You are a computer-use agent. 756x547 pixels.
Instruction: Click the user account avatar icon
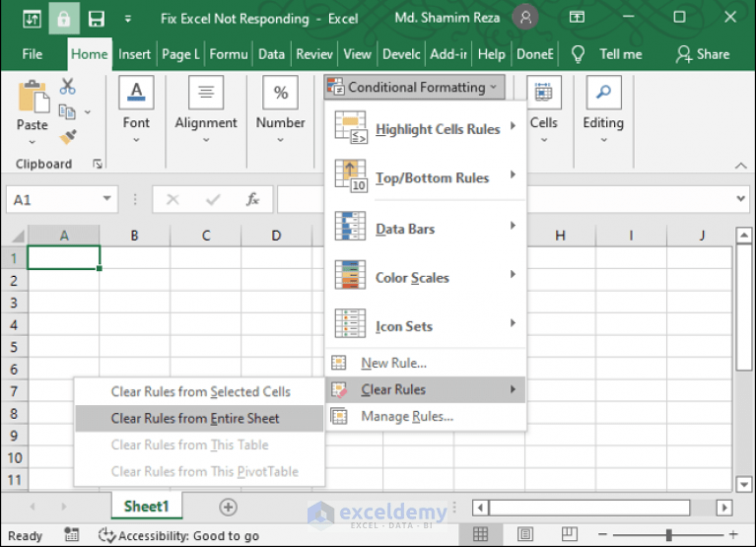pyautogui.click(x=525, y=18)
